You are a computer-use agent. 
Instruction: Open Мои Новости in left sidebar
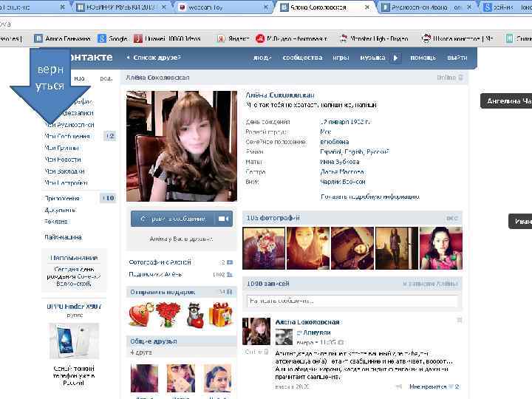point(63,160)
